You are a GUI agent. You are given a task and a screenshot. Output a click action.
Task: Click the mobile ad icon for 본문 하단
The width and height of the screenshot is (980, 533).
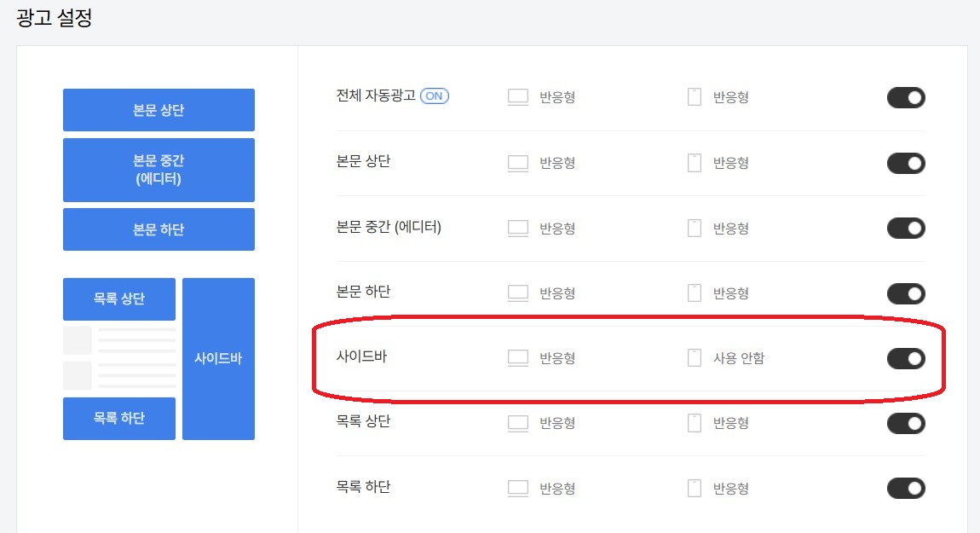[x=694, y=293]
